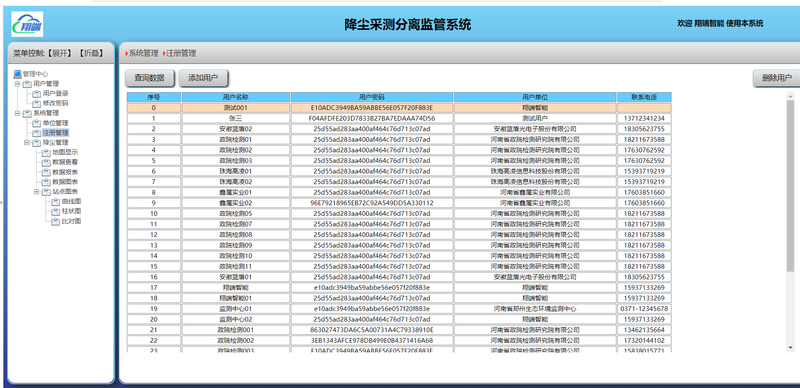This screenshot has width=800, height=388.
Task: Click the icon beside 比对图
Action: (x=56, y=221)
